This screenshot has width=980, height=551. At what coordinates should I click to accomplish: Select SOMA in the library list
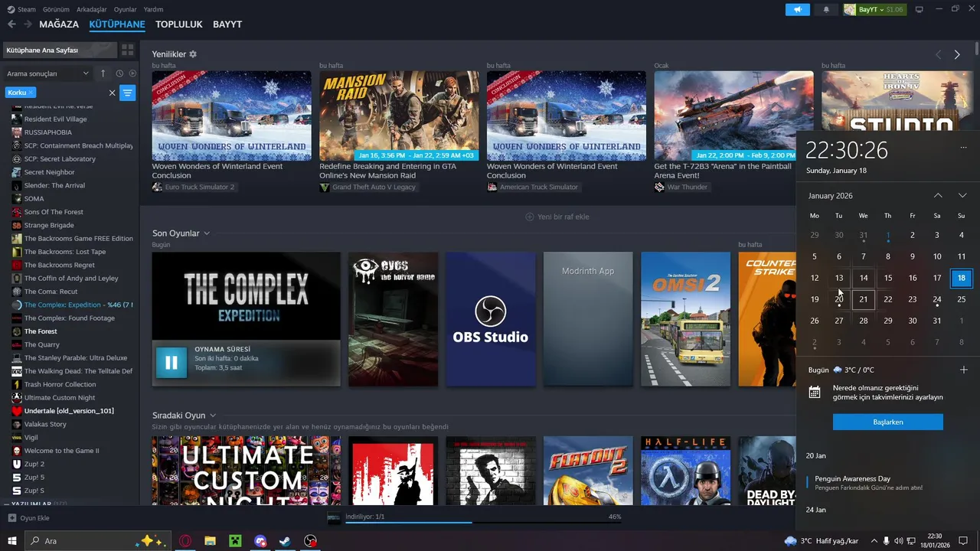(x=34, y=199)
